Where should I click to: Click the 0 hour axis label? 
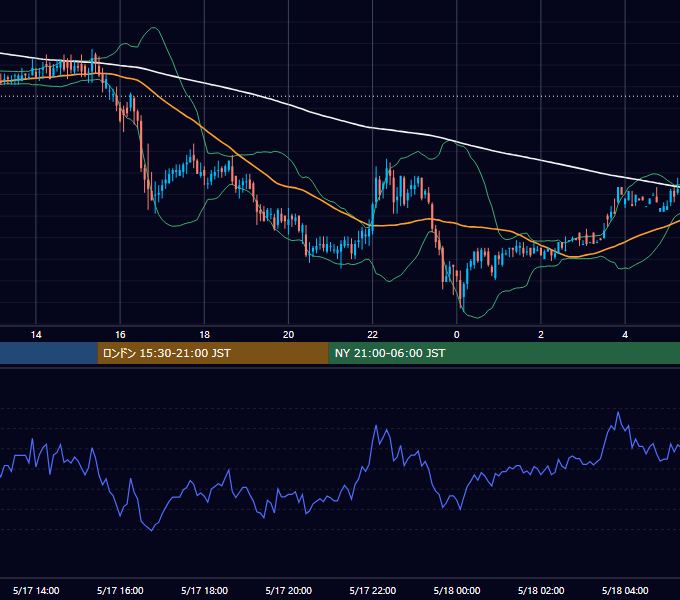[457, 335]
